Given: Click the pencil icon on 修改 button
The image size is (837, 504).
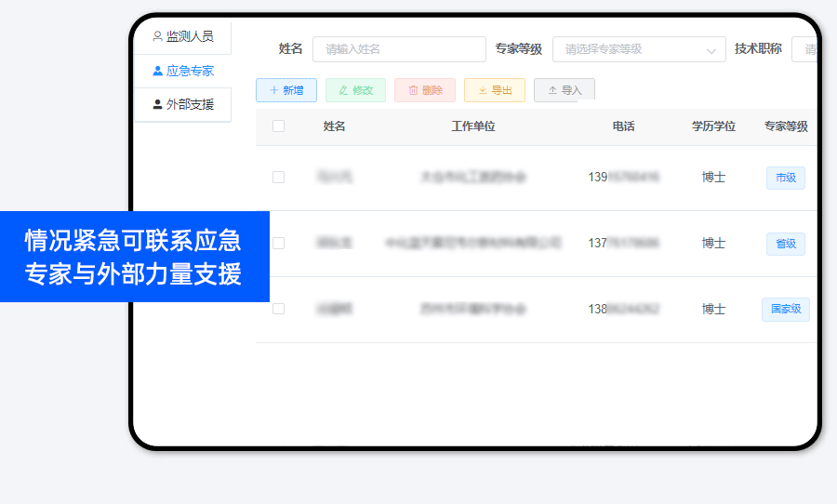Looking at the screenshot, I should coord(343,90).
